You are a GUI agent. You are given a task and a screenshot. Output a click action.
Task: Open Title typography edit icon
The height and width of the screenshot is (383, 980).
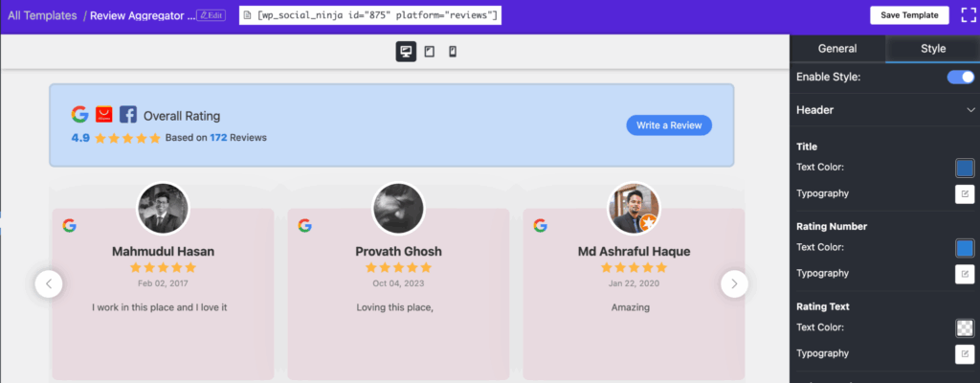tap(965, 194)
